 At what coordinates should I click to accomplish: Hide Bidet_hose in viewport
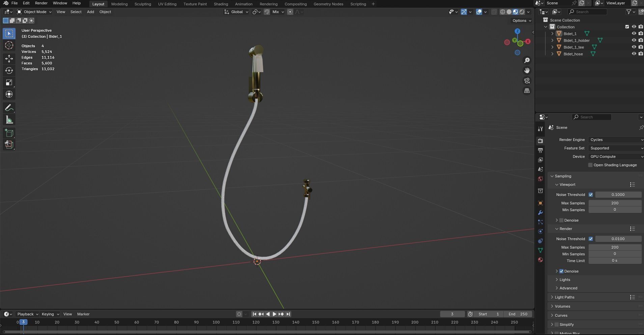click(x=634, y=54)
